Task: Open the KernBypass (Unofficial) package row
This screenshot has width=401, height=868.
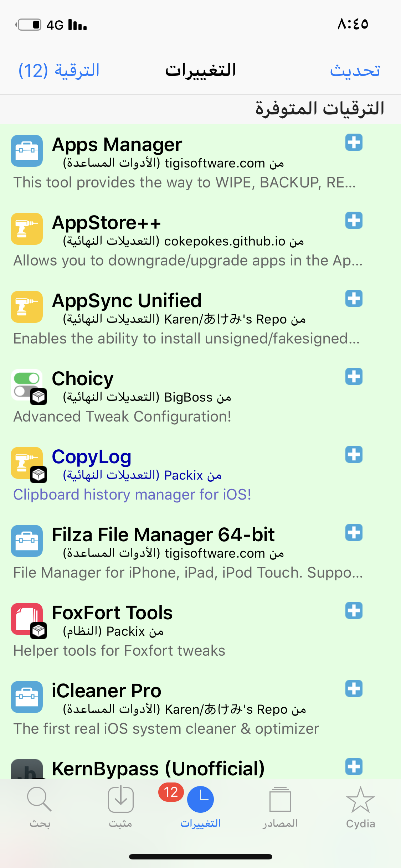Action: pyautogui.click(x=192, y=764)
